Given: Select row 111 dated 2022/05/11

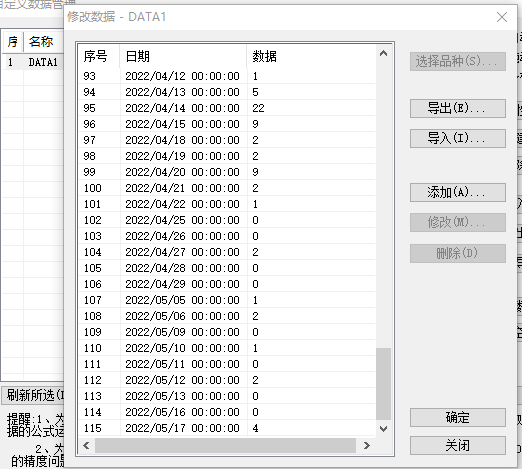Looking at the screenshot, I should [227, 364].
